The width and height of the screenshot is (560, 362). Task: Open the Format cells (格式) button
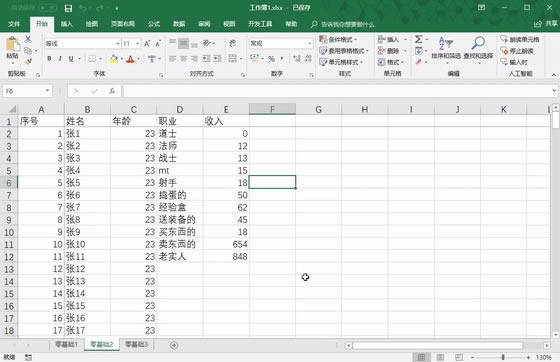391,62
